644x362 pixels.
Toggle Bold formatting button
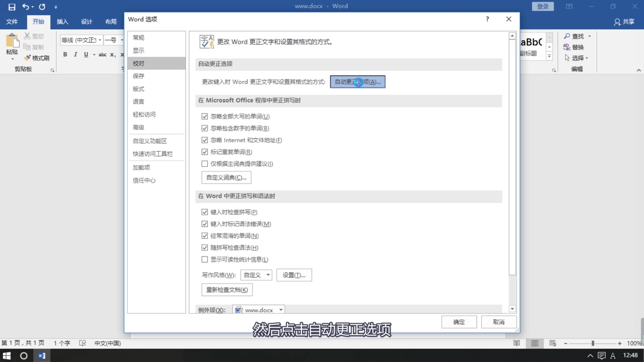(65, 55)
